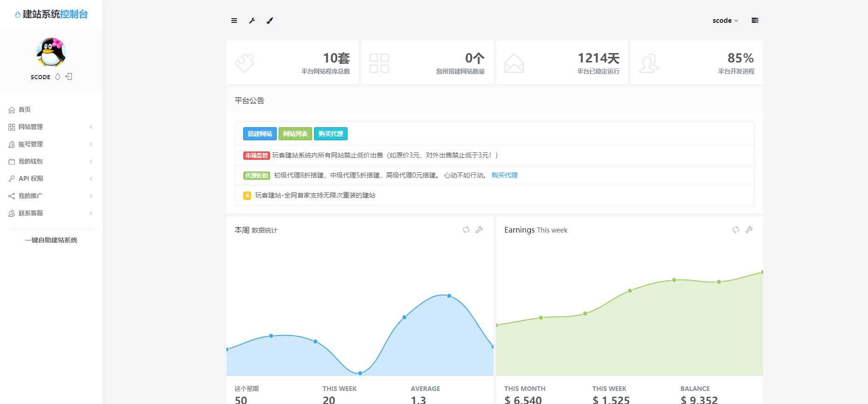The width and height of the screenshot is (868, 404).
Task: Click the wallet icon next to 我的钱包
Action: (x=12, y=162)
